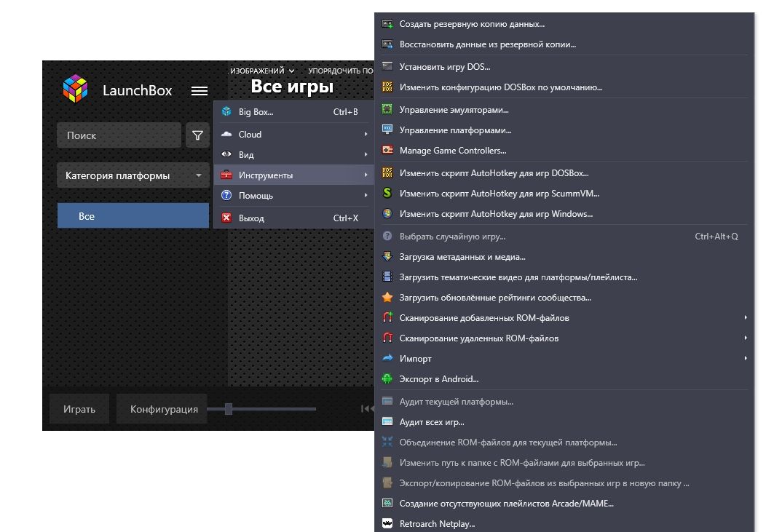Click the blue question mark Помощь icon

pyautogui.click(x=226, y=196)
